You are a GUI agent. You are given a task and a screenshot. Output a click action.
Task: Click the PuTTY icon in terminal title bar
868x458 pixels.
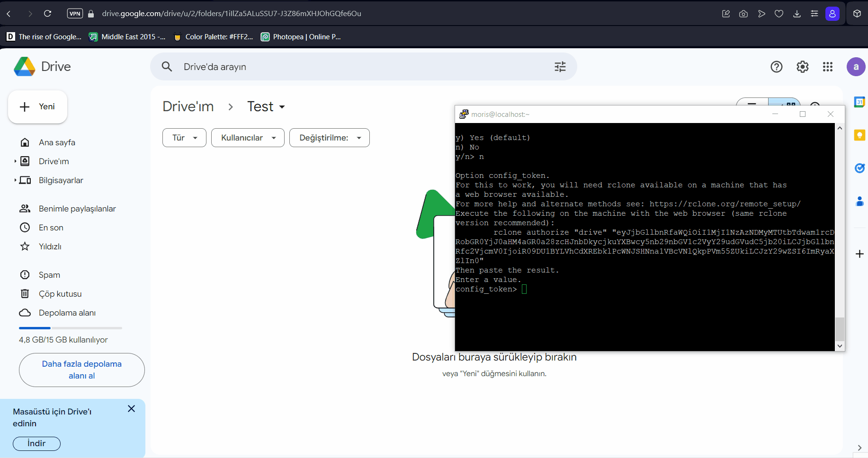(464, 114)
